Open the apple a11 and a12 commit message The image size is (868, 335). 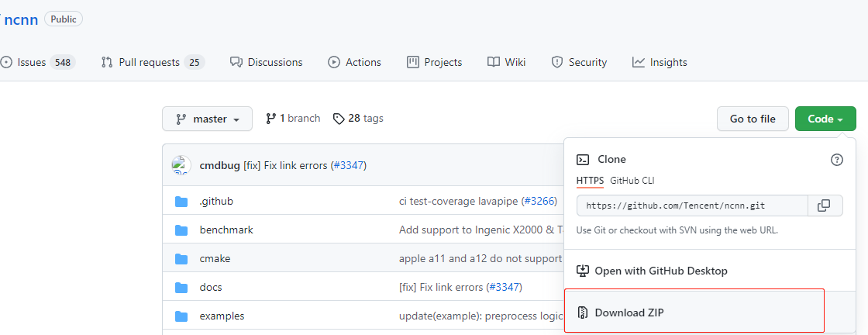[480, 258]
